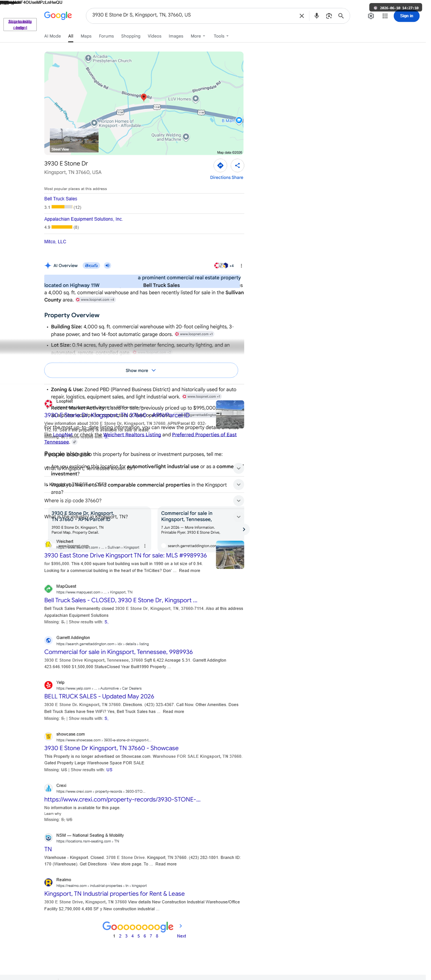
Task: Click the Telugu language chip
Action: (x=92, y=265)
